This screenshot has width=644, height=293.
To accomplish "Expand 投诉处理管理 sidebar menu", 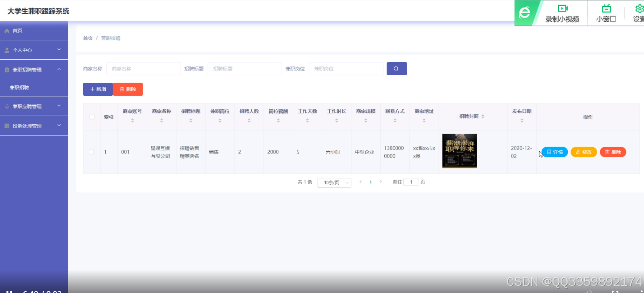I will click(34, 126).
